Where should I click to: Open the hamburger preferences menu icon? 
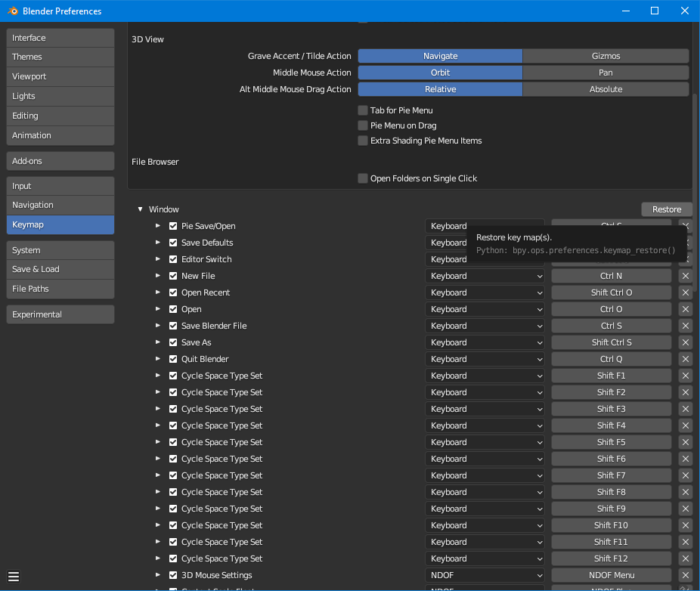[14, 577]
